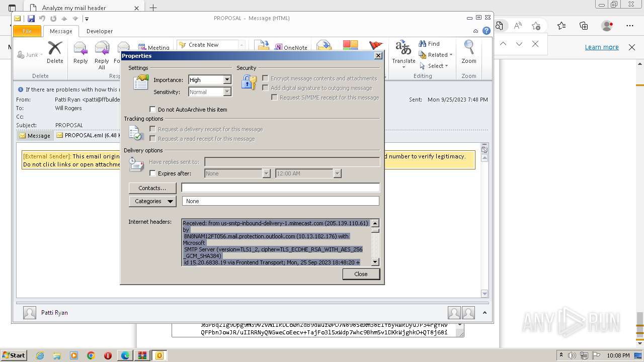Screen dimensions: 644x362
Task: Open Edge settings and more ellipsis
Action: point(630,26)
